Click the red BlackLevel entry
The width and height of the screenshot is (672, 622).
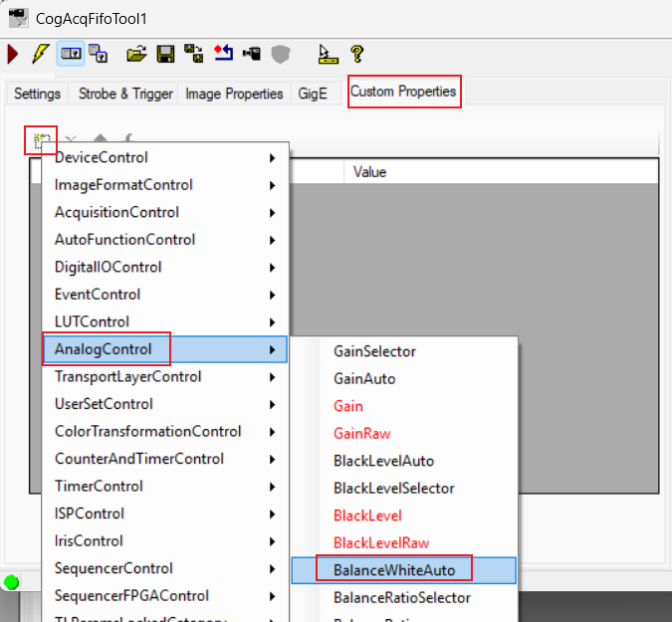tap(404, 517)
